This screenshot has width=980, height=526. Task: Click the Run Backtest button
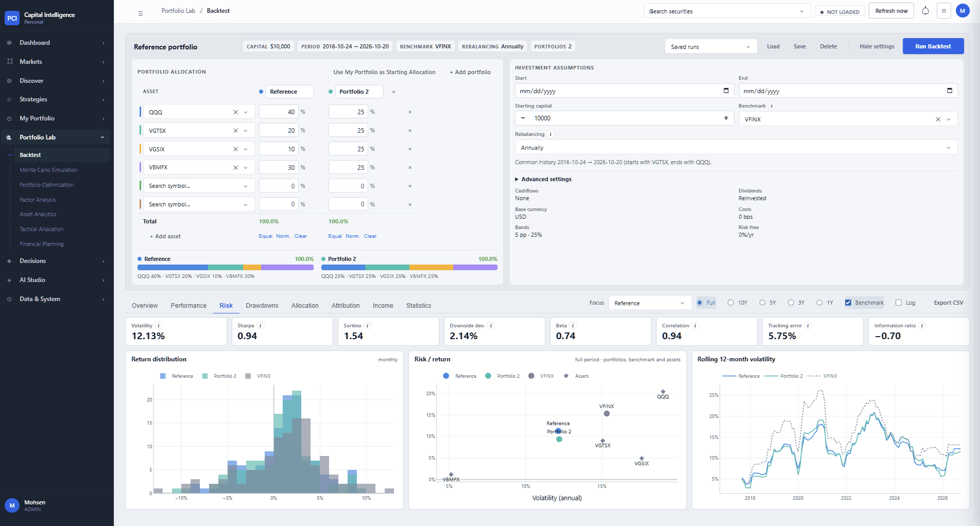(x=933, y=46)
